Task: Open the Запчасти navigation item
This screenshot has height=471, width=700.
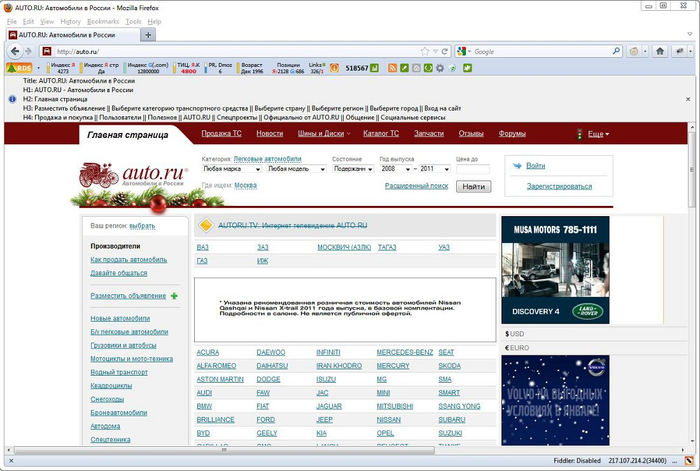Action: pos(429,133)
